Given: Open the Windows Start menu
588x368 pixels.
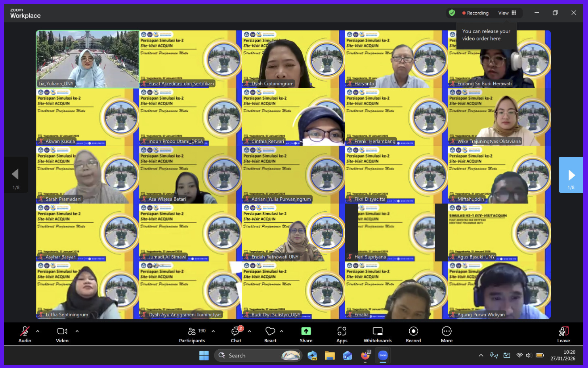Looking at the screenshot, I should pos(204,355).
